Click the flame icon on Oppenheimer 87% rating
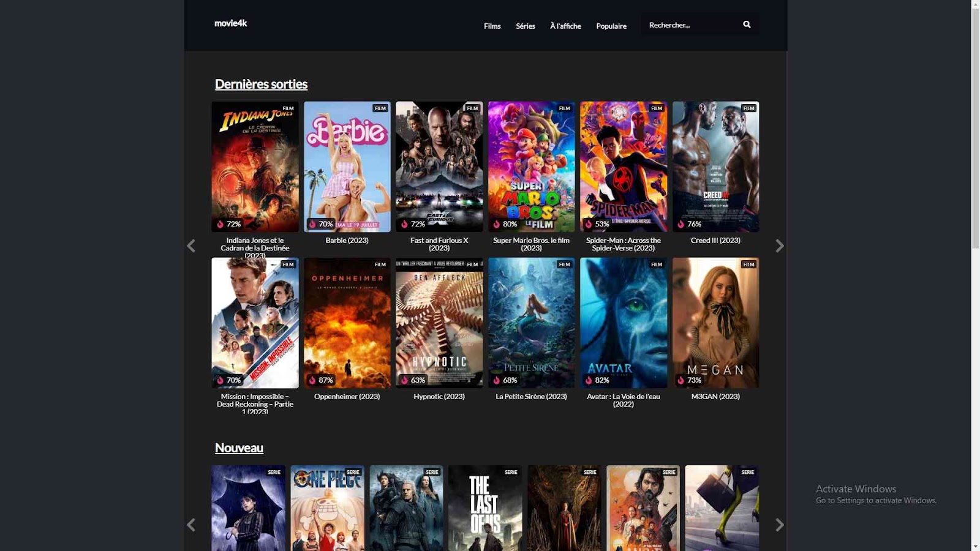The image size is (980, 551). 312,380
